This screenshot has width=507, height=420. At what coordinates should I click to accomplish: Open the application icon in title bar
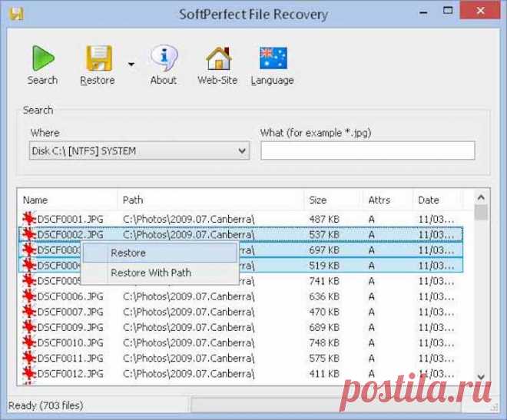pos(16,14)
